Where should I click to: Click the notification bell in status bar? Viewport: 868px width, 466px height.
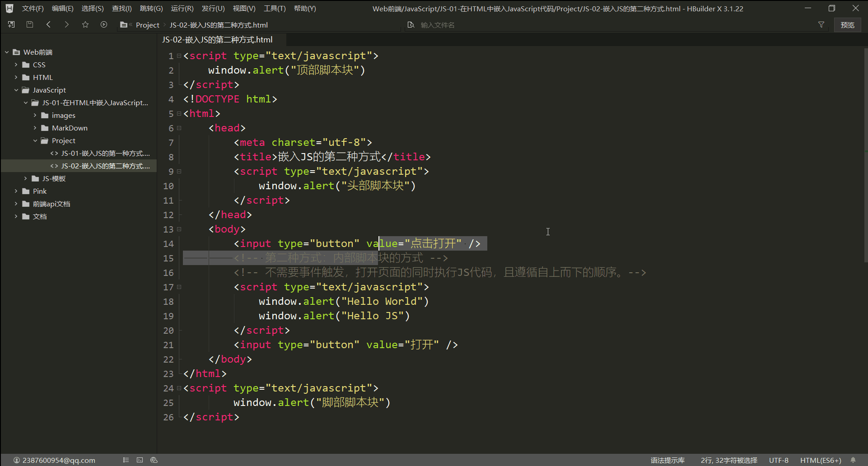tap(853, 460)
